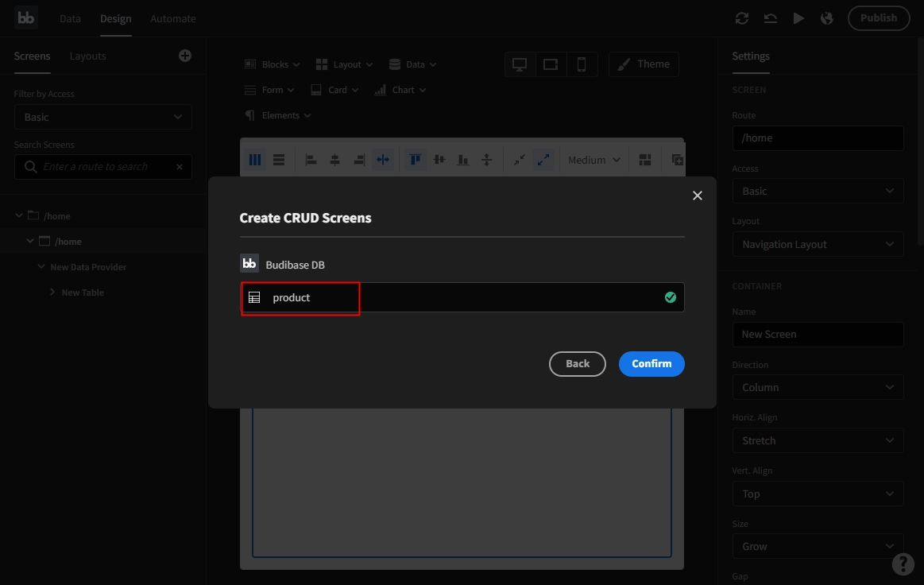Toggle the green checkmark on product

click(x=671, y=297)
